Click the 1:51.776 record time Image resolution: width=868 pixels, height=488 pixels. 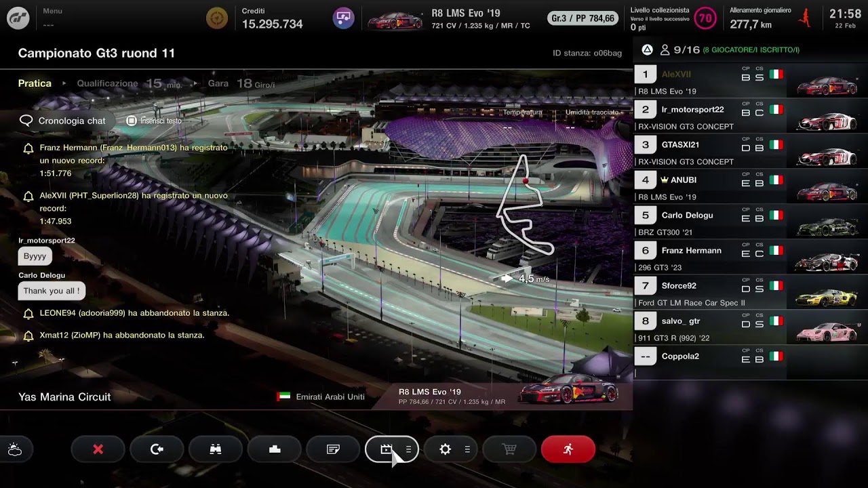tap(56, 174)
